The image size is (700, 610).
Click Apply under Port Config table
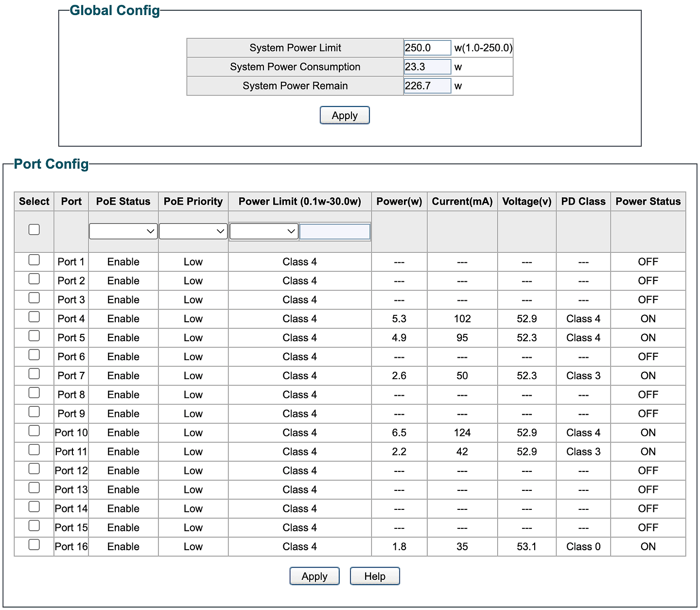pyautogui.click(x=315, y=576)
